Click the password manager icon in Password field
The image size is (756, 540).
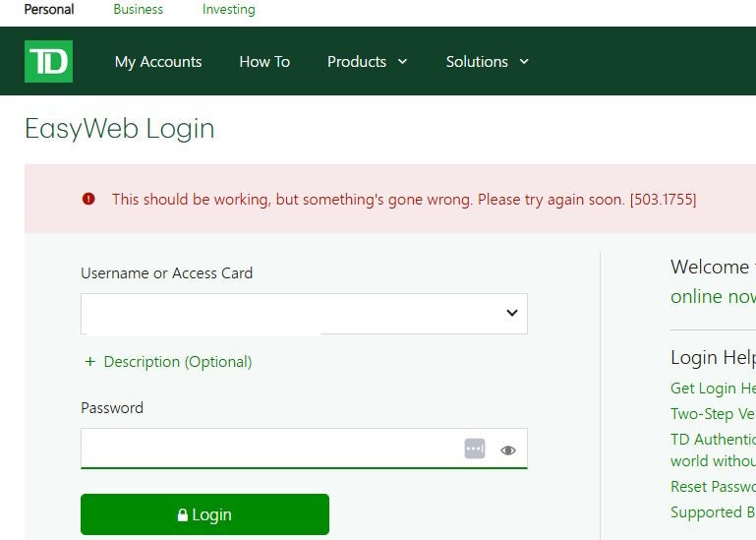475,449
